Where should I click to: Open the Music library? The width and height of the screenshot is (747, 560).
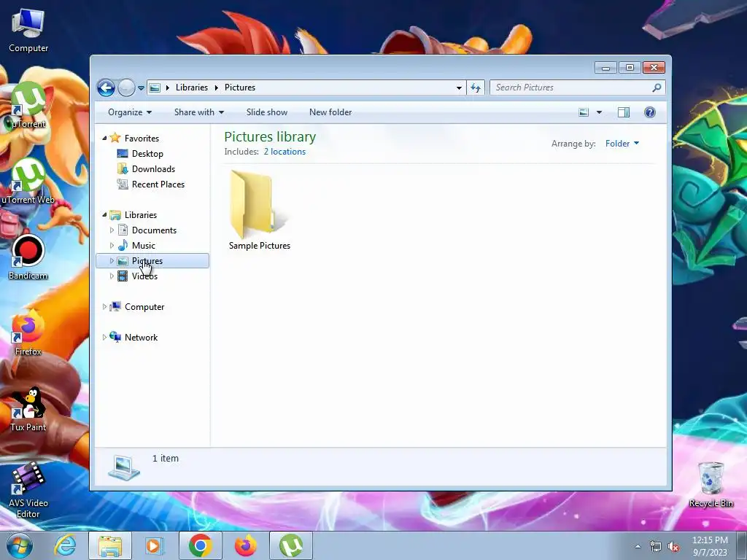click(144, 246)
